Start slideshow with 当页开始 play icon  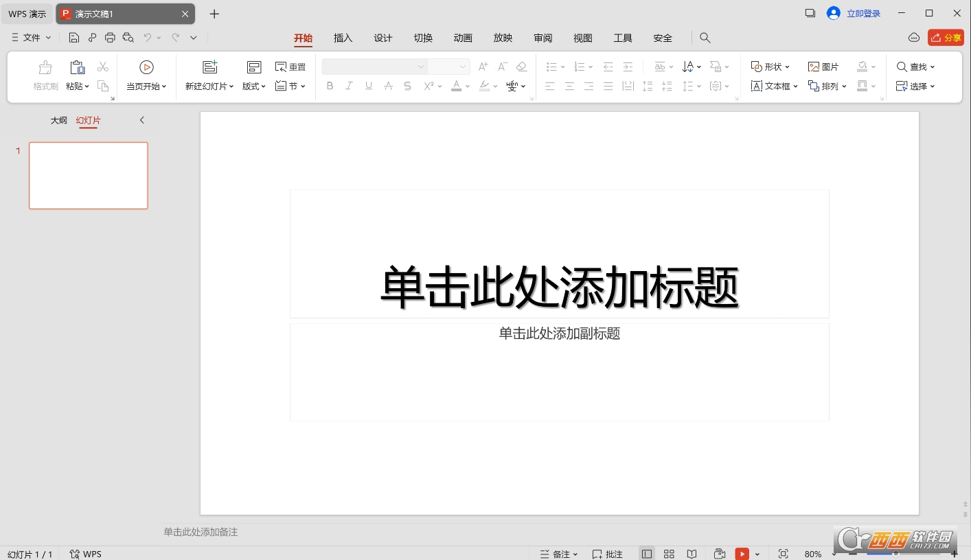[x=146, y=67]
